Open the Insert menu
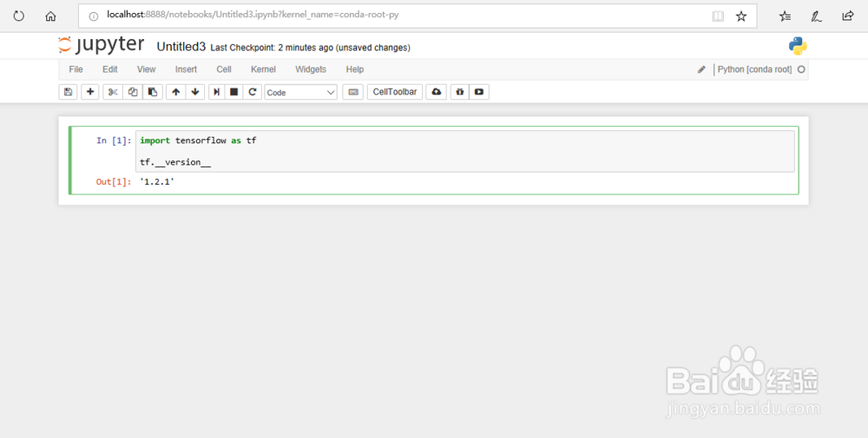The height and width of the screenshot is (438, 868). click(186, 69)
